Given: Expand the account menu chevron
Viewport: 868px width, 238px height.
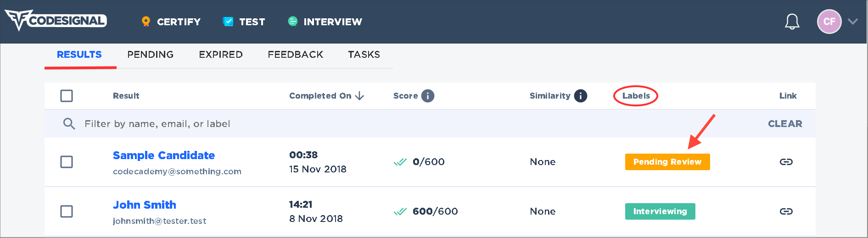Looking at the screenshot, I should [x=853, y=22].
